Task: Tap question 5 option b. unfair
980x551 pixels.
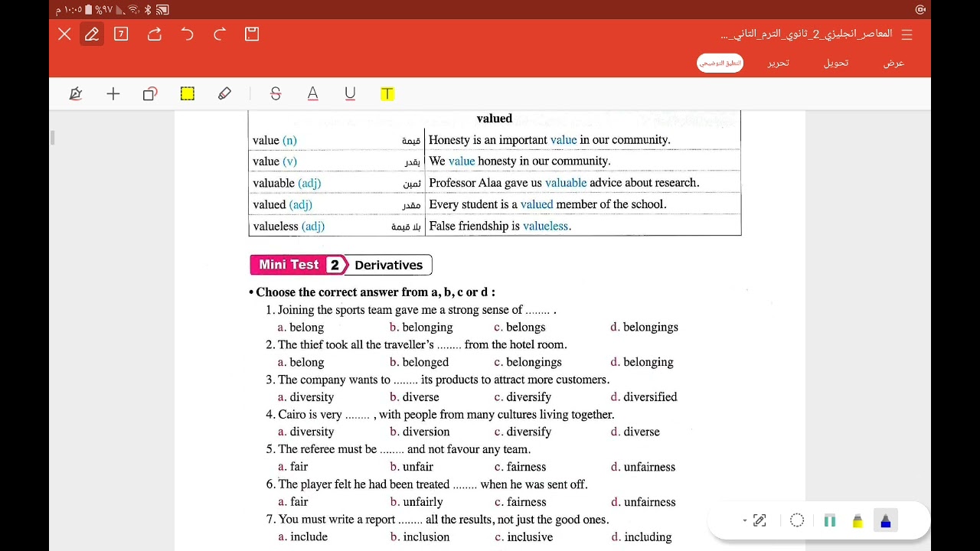Action: pos(411,466)
